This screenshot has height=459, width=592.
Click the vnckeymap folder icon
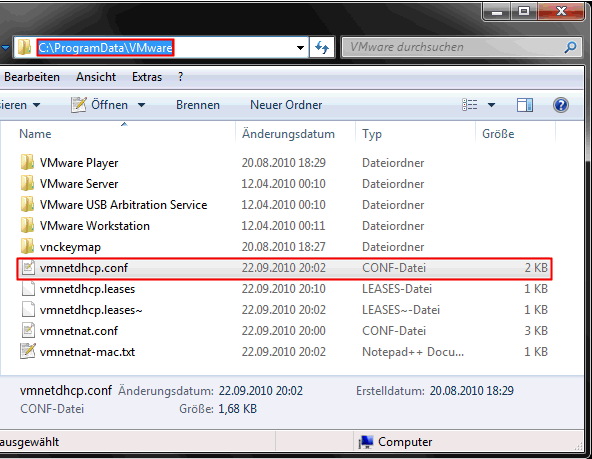click(x=27, y=247)
